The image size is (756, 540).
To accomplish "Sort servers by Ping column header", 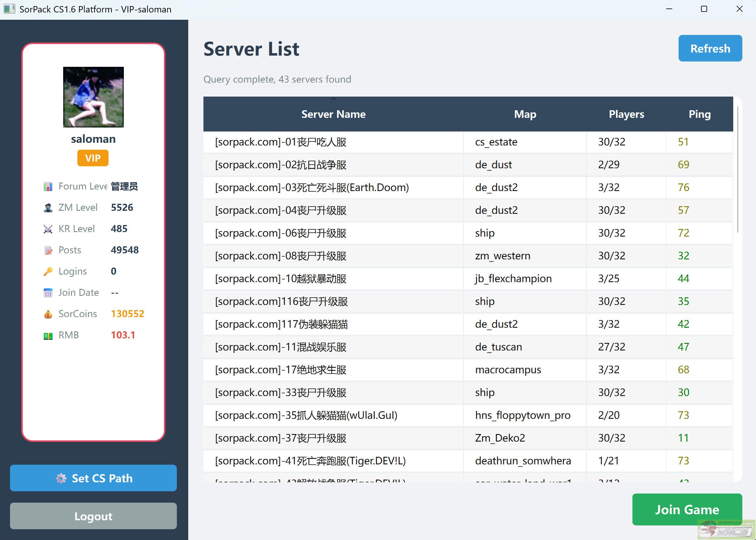I will pyautogui.click(x=699, y=114).
